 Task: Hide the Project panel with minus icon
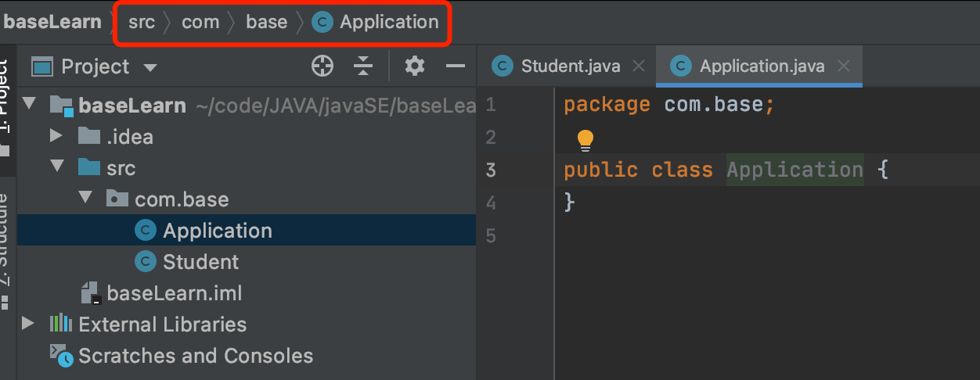pos(456,66)
